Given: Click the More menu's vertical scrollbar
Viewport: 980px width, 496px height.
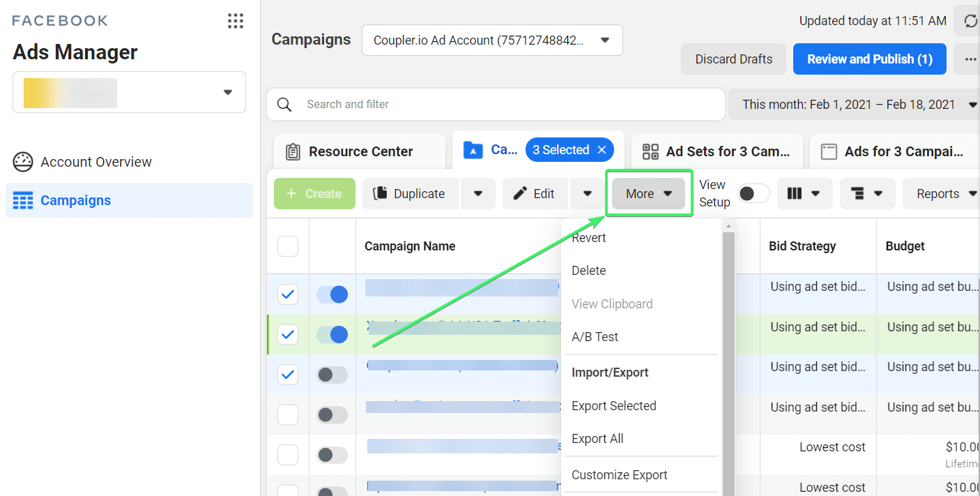Looking at the screenshot, I should pyautogui.click(x=728, y=363).
